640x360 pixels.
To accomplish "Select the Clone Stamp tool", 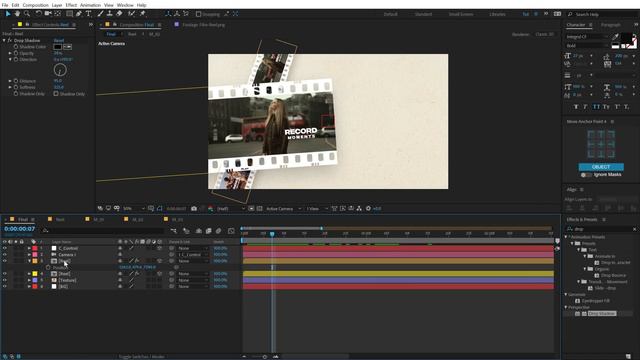I will pyautogui.click(x=109, y=14).
